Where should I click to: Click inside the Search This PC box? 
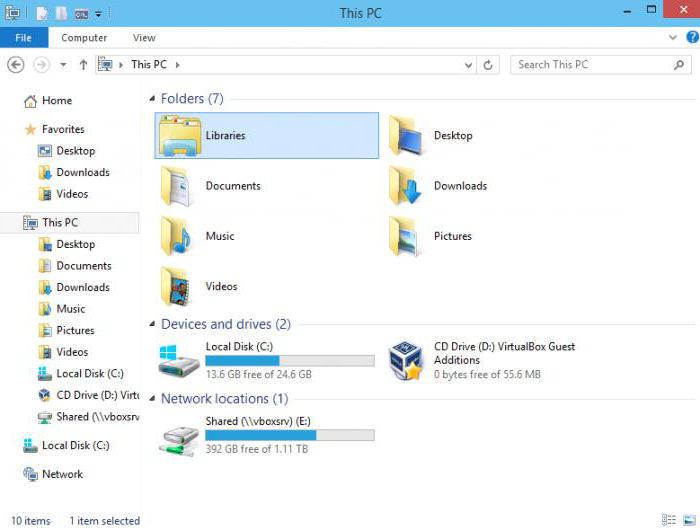tap(590, 65)
